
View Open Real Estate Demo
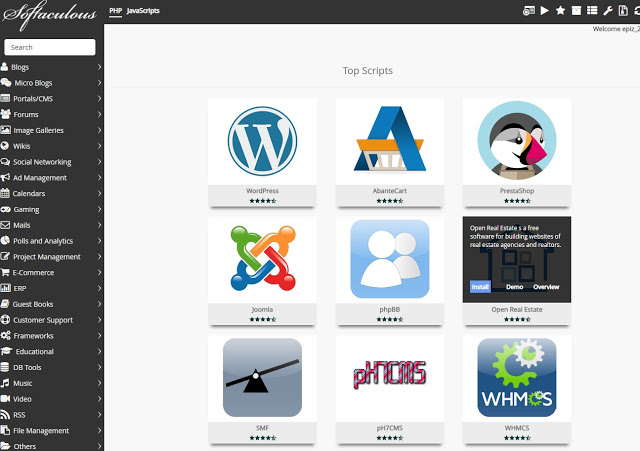coord(514,287)
